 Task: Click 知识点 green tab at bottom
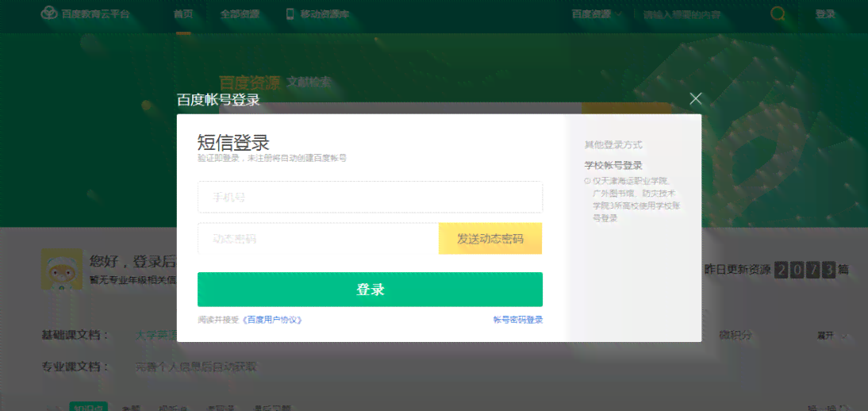[88, 406]
